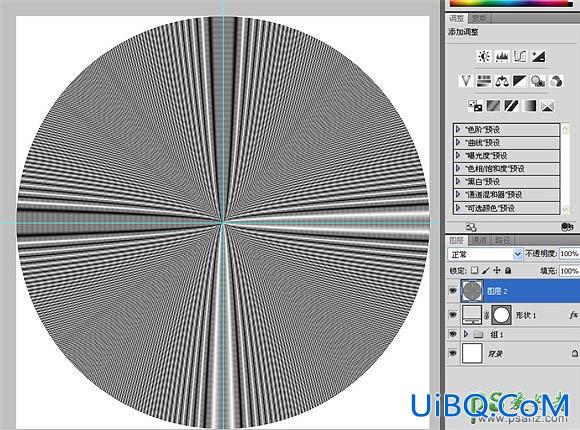Switch to the 通道 tab

click(479, 240)
